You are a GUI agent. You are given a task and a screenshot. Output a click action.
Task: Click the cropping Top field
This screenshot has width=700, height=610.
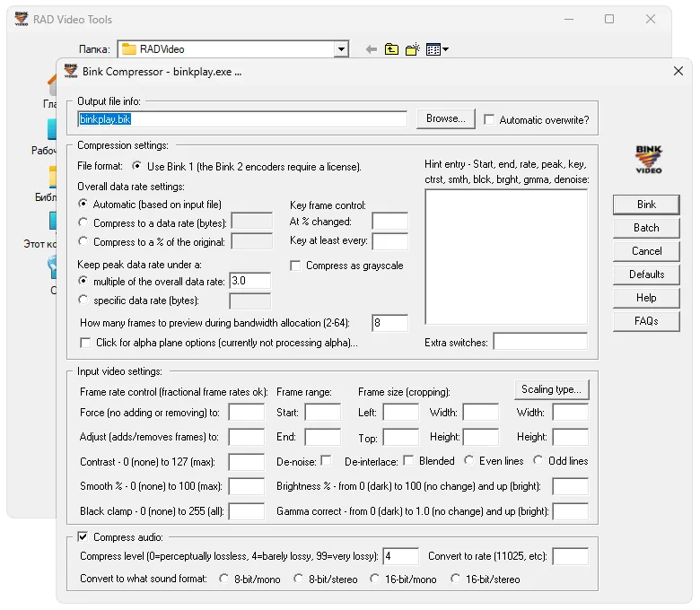401,437
